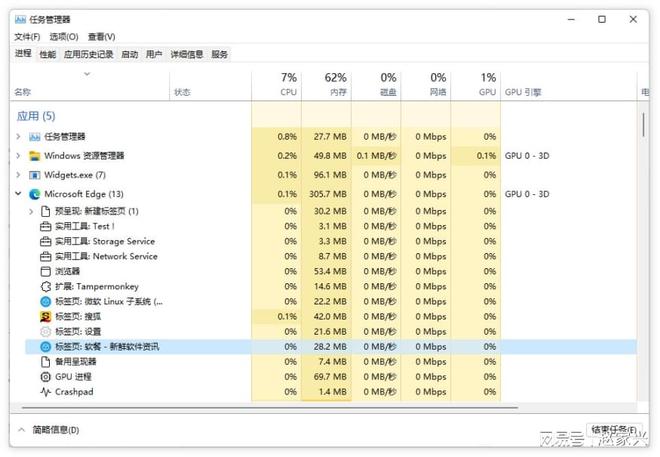Click the 备用呈现器 page icon

point(45,361)
